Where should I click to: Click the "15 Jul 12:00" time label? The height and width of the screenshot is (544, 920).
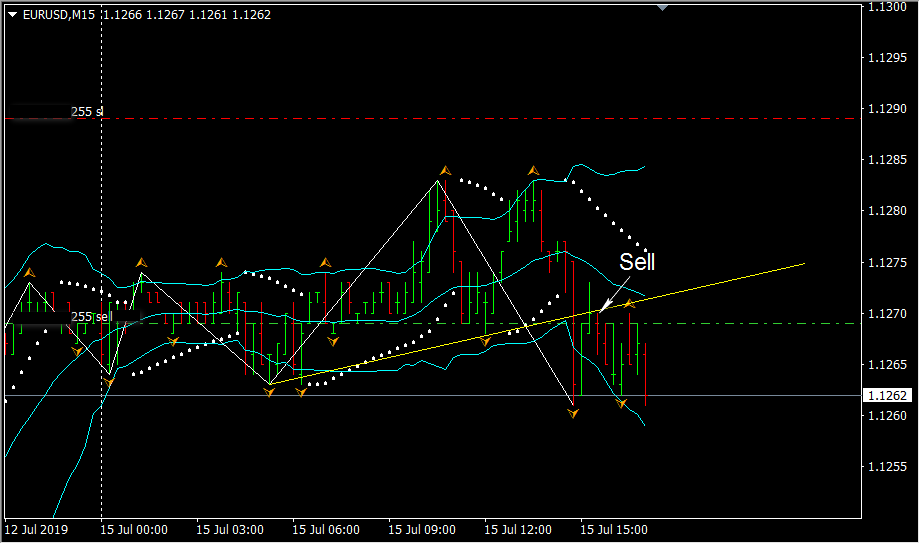tap(518, 530)
